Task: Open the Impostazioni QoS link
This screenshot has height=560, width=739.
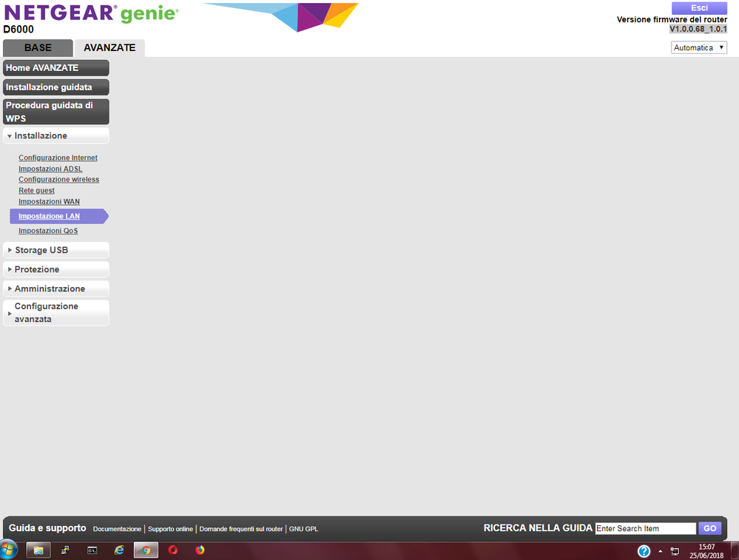Action: pyautogui.click(x=48, y=231)
